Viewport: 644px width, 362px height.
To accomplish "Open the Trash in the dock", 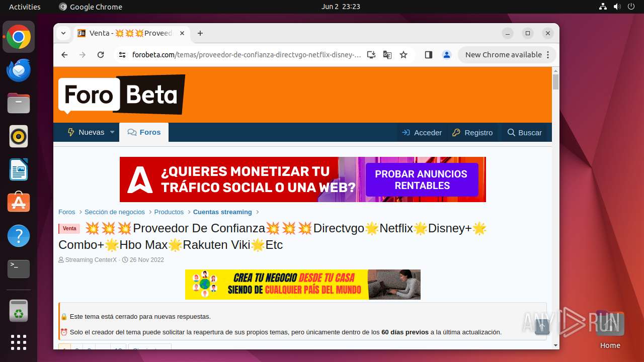I will (x=19, y=311).
